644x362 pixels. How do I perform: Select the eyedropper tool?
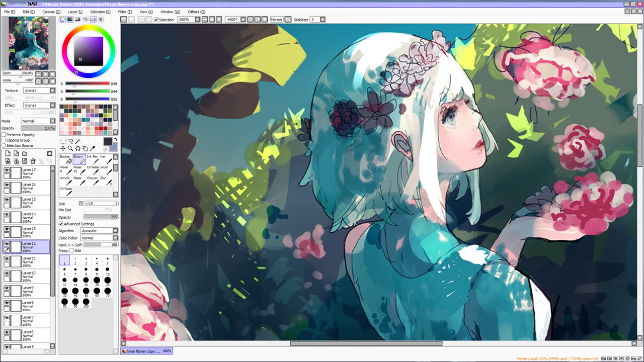[93, 148]
